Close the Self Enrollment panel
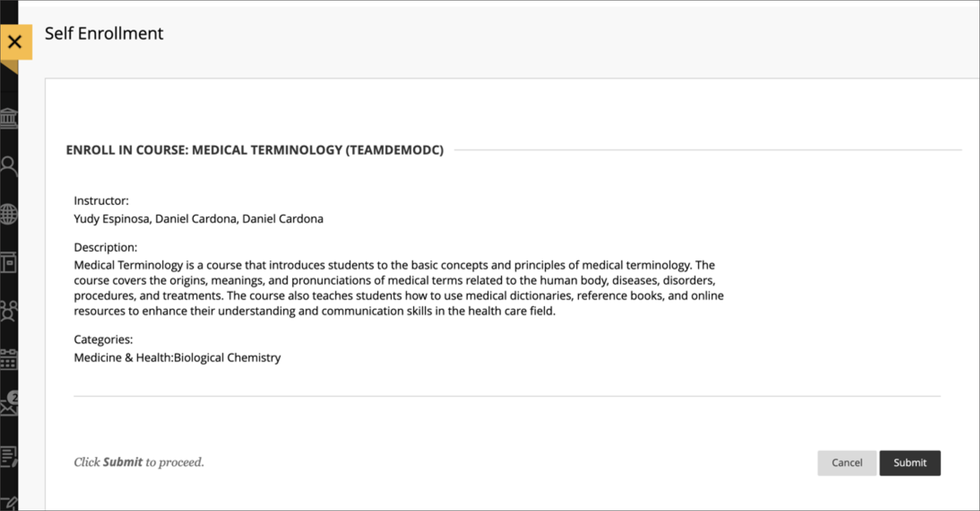The width and height of the screenshot is (980, 511). (15, 42)
